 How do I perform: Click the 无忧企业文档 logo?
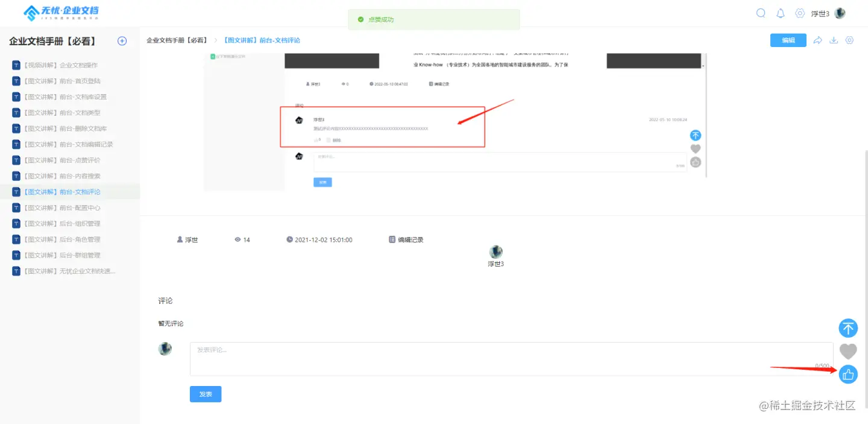tap(61, 13)
